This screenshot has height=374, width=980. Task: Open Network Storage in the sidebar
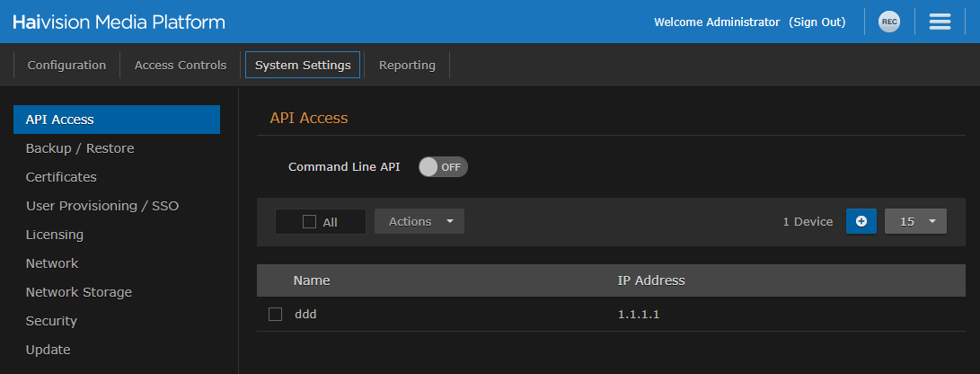79,292
